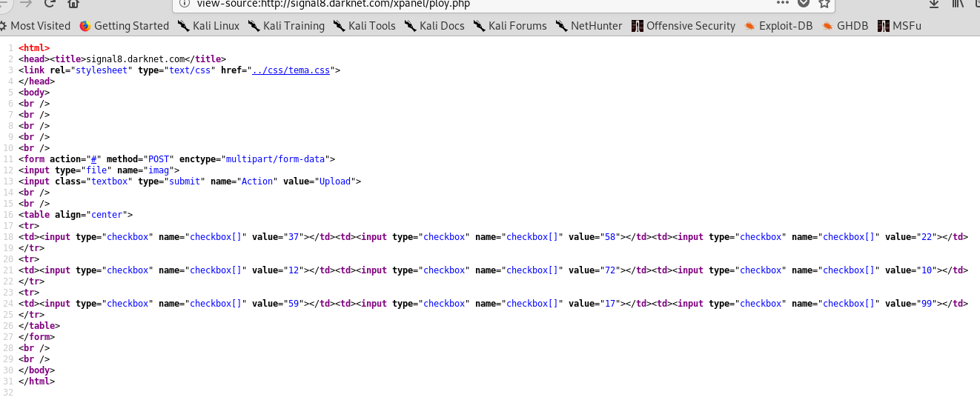Open the Pocket save icon
The height and width of the screenshot is (420, 980).
804,3
